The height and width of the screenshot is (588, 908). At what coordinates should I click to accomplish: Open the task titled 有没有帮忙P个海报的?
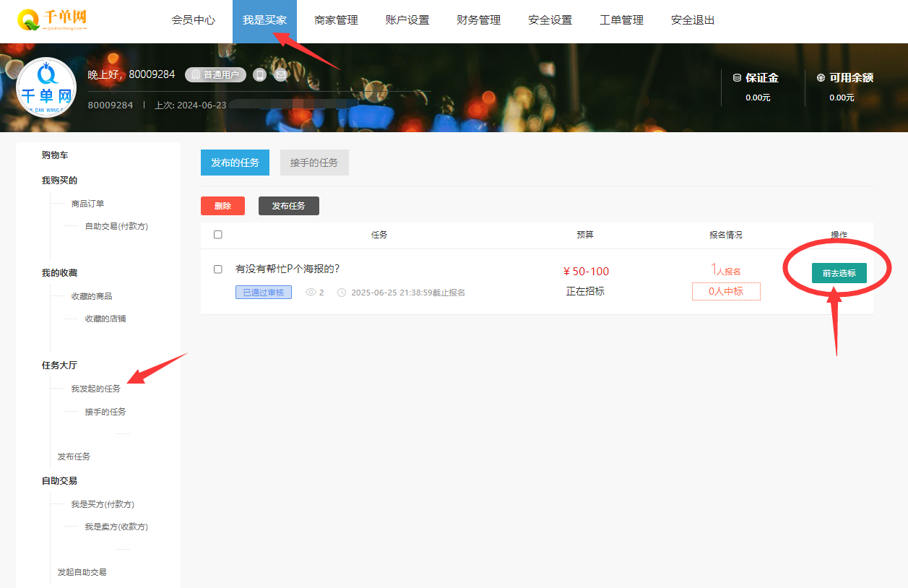[x=287, y=269]
